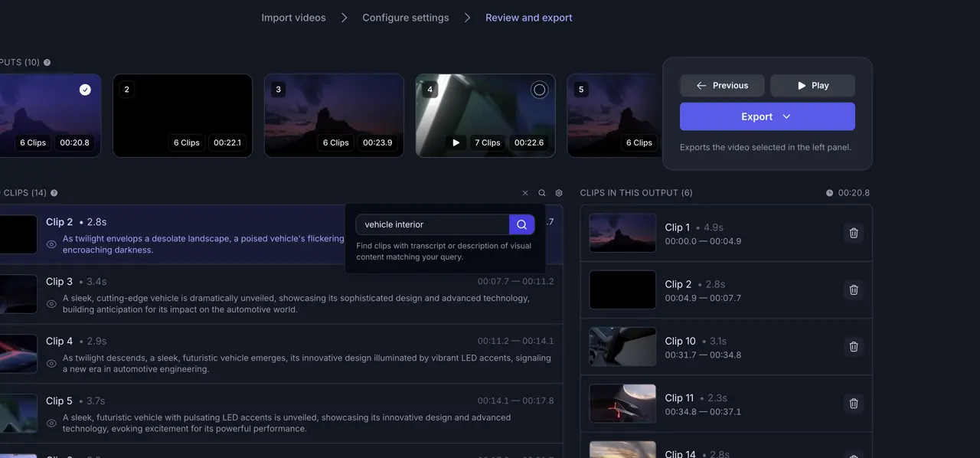The height and width of the screenshot is (458, 980).
Task: Uncheck the selected checkmark on the first output
Action: 85,90
